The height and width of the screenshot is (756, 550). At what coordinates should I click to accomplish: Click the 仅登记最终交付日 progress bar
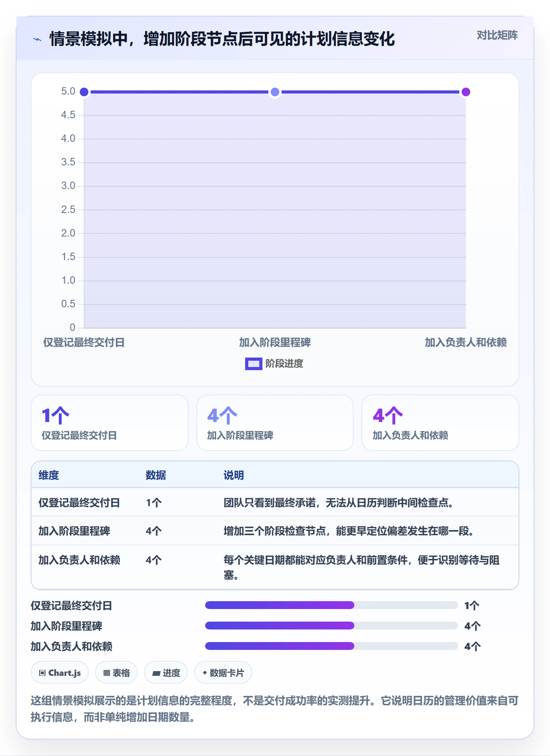331,605
